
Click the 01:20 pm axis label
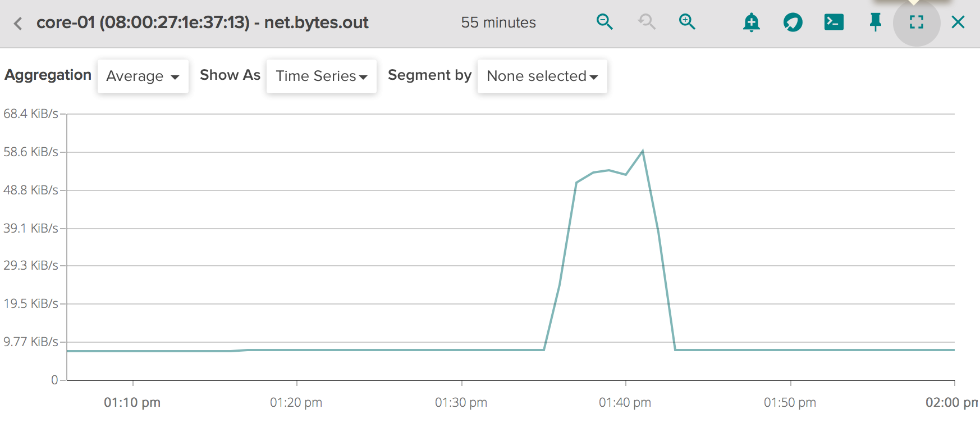[296, 402]
